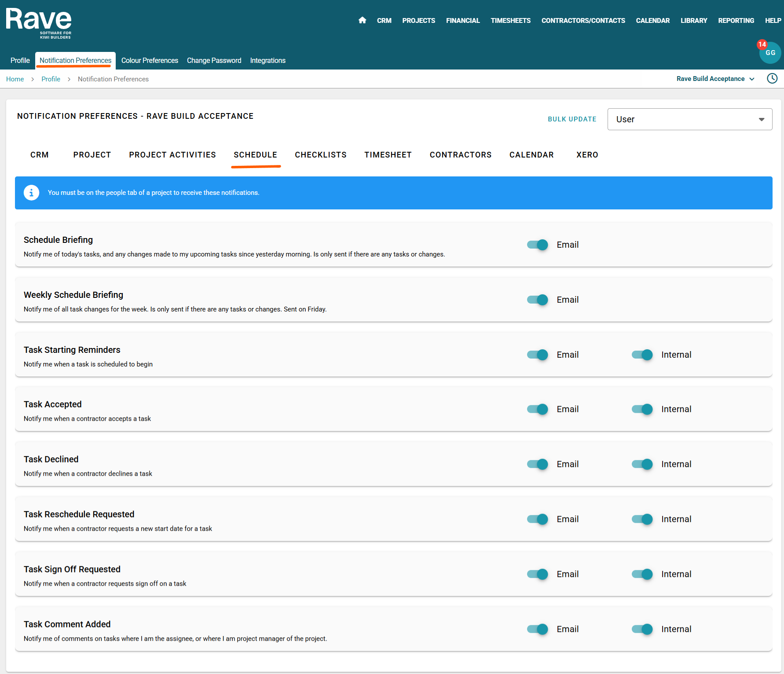Switch to the Checklists tab
This screenshot has height=674, width=784.
coord(320,155)
